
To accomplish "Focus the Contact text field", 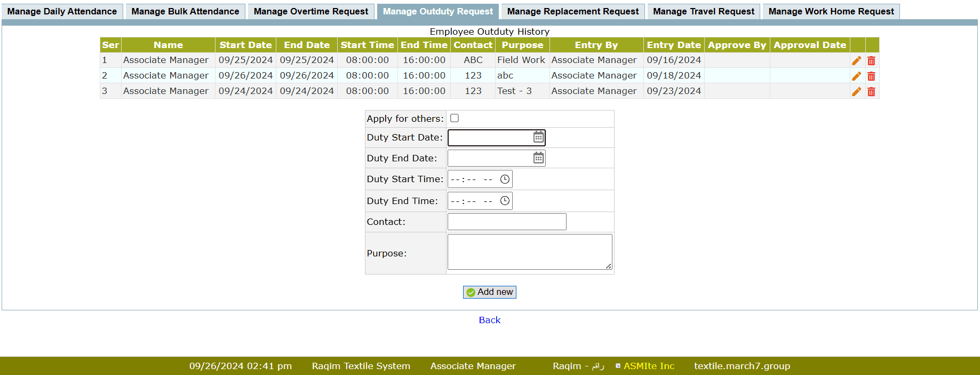I will point(506,222).
